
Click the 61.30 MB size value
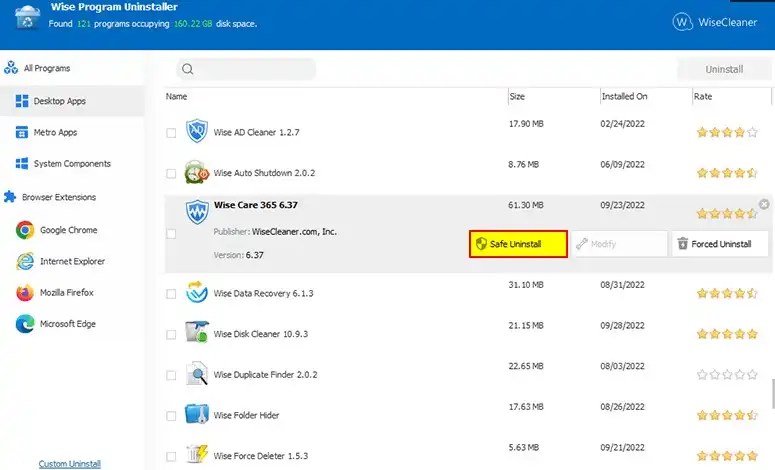pyautogui.click(x=525, y=205)
